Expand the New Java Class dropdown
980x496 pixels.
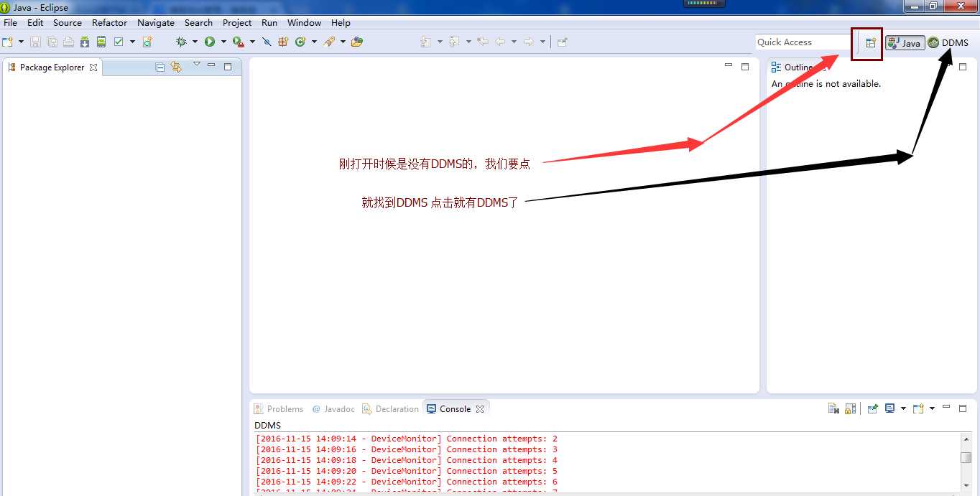(314, 42)
